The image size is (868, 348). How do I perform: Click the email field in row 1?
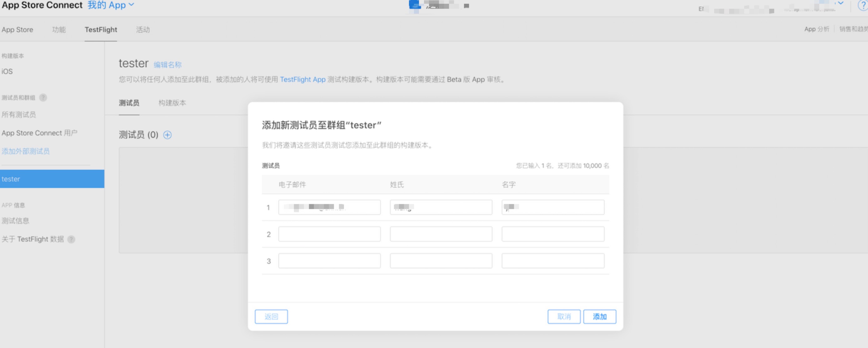point(329,207)
